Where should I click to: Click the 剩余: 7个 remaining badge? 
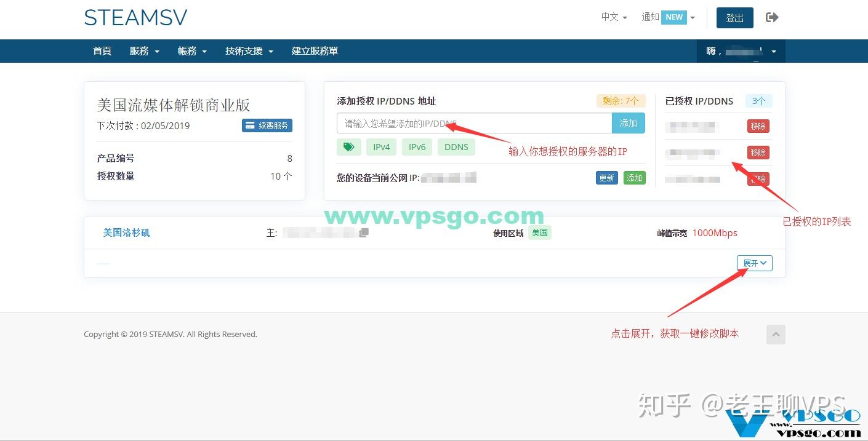[x=621, y=101]
